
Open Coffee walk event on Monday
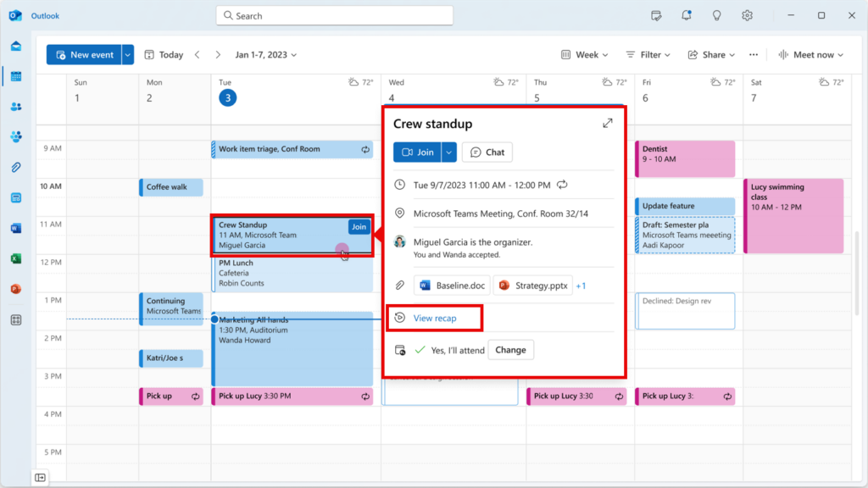point(171,187)
